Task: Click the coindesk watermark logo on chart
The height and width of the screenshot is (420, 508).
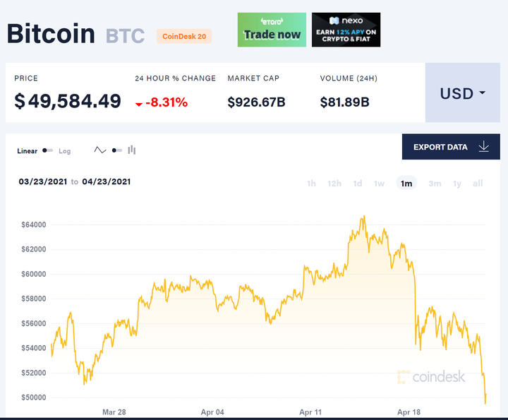Action: [431, 377]
